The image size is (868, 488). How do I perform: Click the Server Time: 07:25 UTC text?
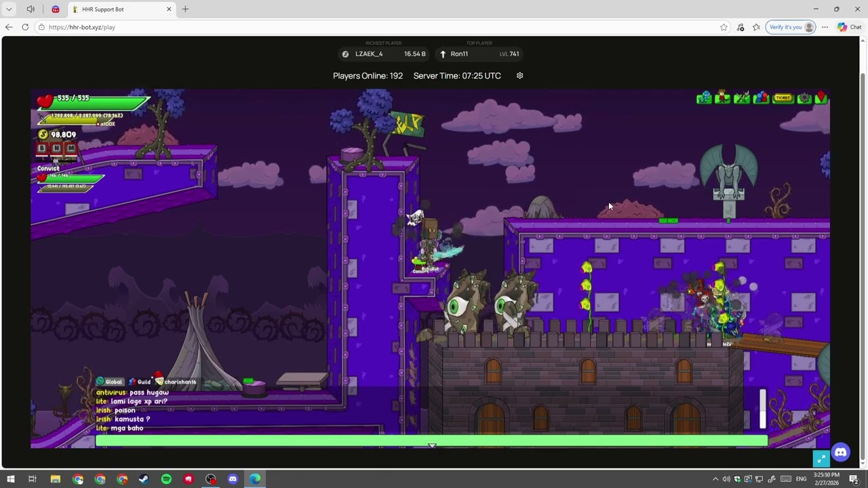point(457,75)
